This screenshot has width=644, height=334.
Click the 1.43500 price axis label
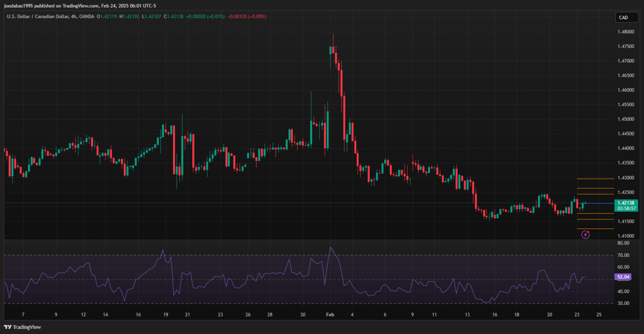[x=626, y=163]
